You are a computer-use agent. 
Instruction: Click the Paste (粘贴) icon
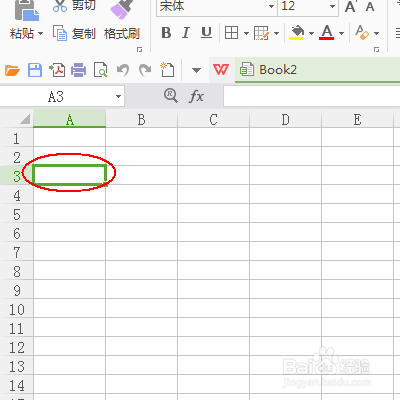(x=27, y=10)
